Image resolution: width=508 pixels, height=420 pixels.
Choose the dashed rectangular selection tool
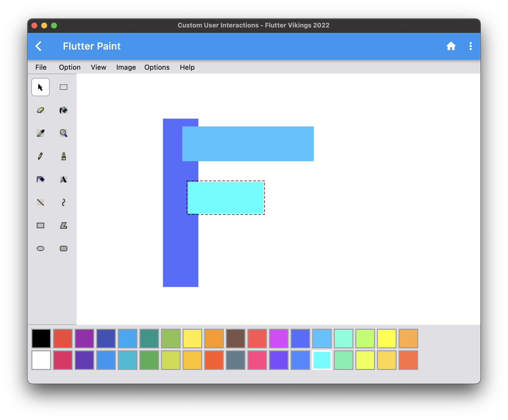point(64,87)
